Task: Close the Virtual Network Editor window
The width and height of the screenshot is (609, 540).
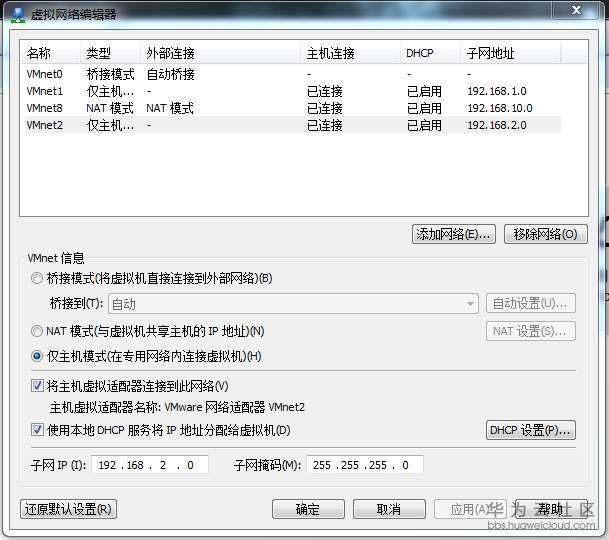Action: [x=576, y=10]
